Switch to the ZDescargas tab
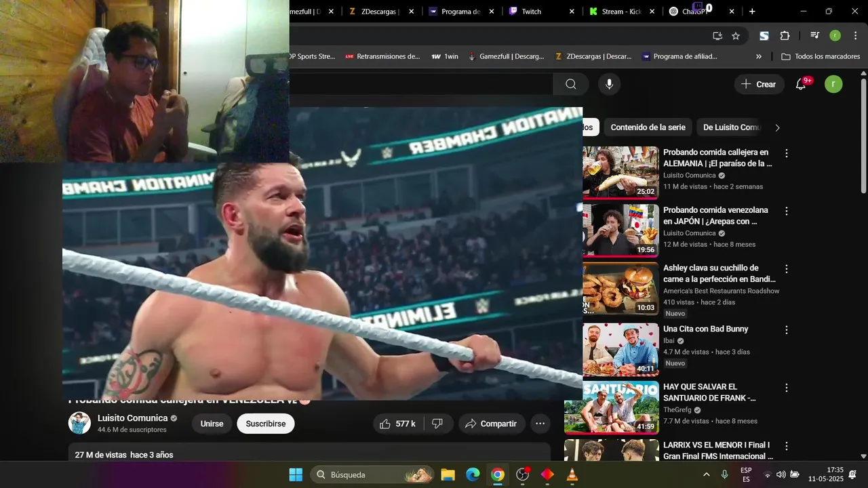 [380, 12]
